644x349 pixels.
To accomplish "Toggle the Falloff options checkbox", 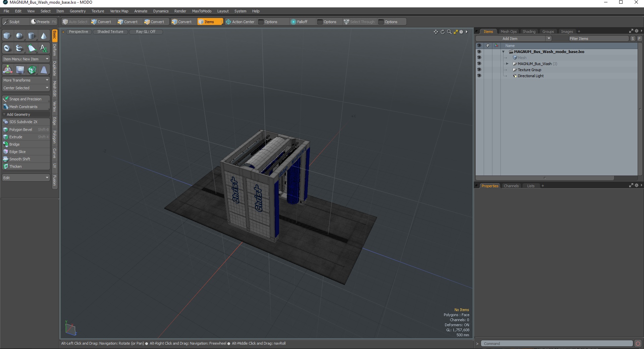I will point(320,22).
